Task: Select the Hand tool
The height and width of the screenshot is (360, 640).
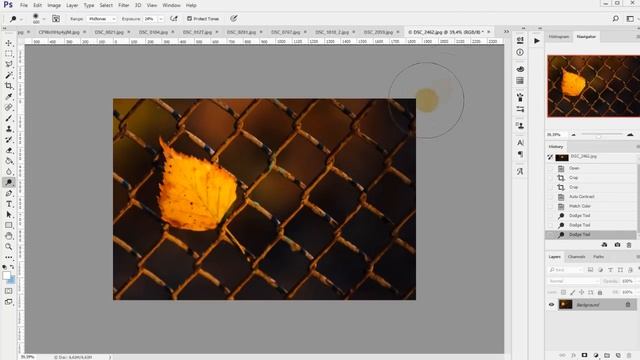Action: tap(9, 236)
